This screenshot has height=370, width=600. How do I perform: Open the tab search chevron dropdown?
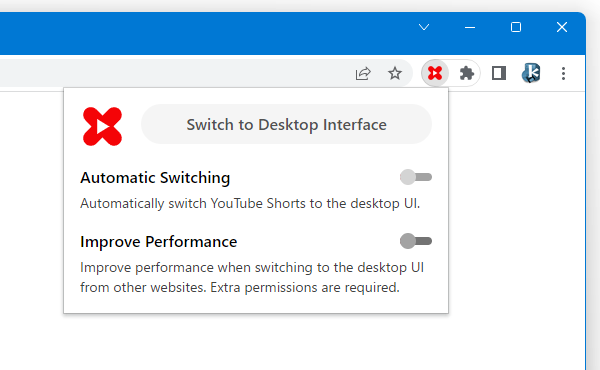click(x=424, y=27)
